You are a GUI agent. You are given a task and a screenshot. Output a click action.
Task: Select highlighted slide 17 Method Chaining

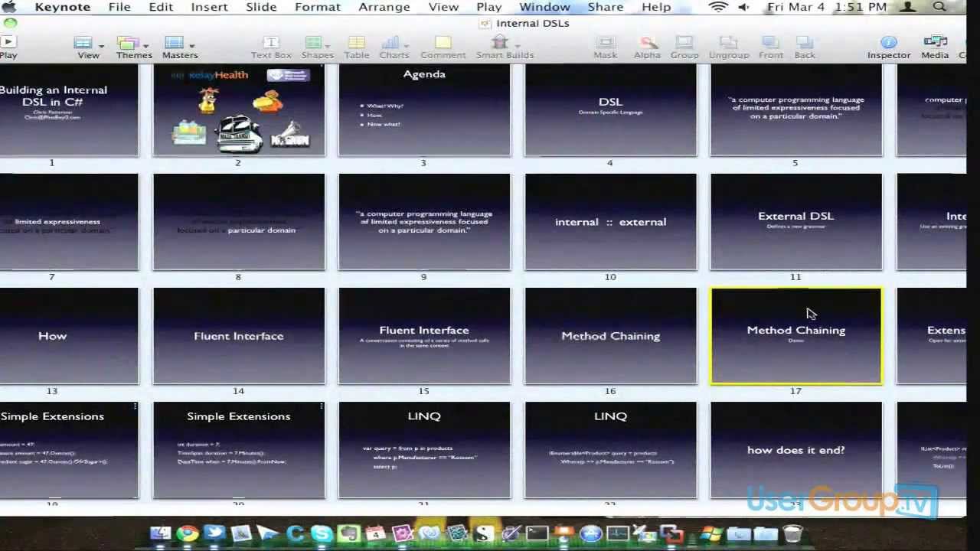click(796, 336)
